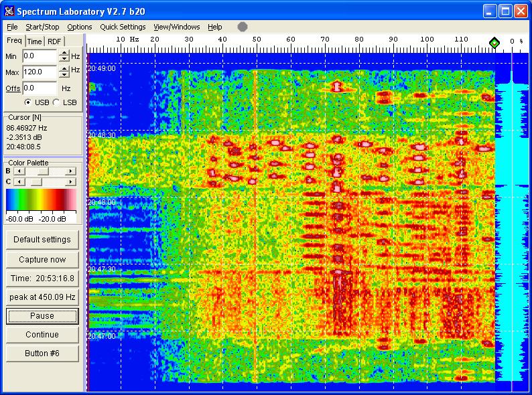Viewport: 532px width, 395px height.
Task: Click the 20:47:30 time label
Action: (x=102, y=269)
